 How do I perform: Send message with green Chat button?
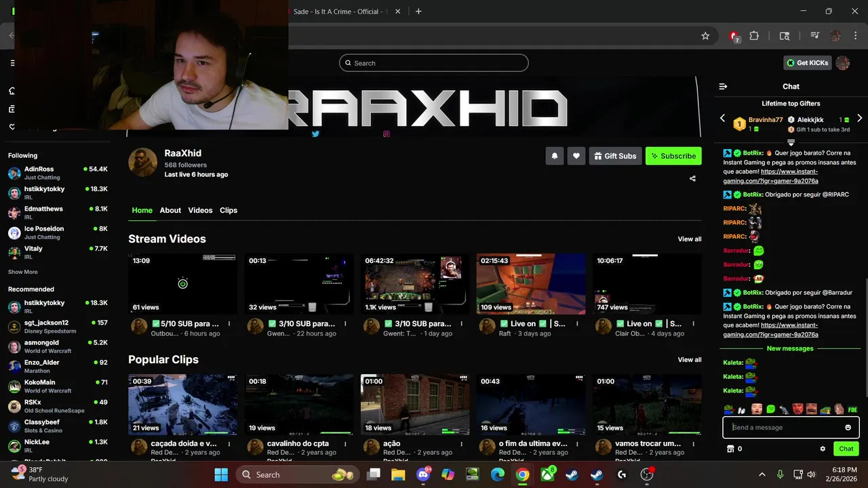846,449
